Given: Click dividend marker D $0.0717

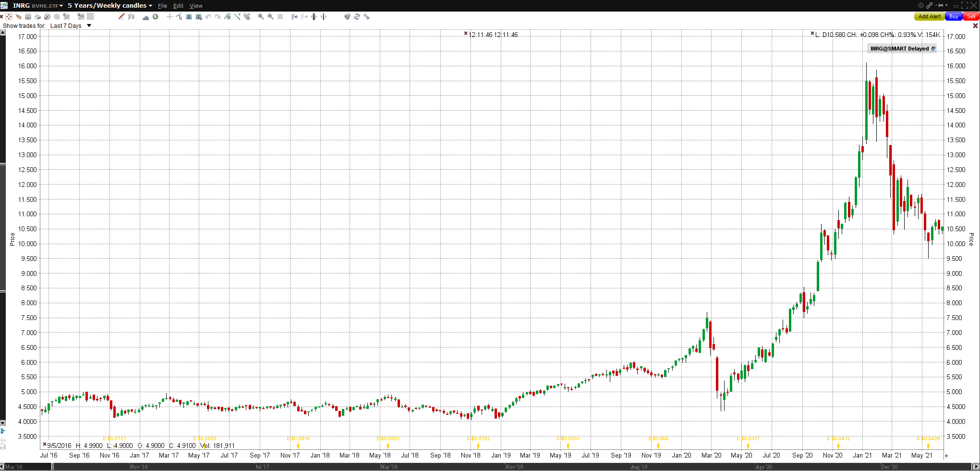Looking at the screenshot, I should [114, 439].
